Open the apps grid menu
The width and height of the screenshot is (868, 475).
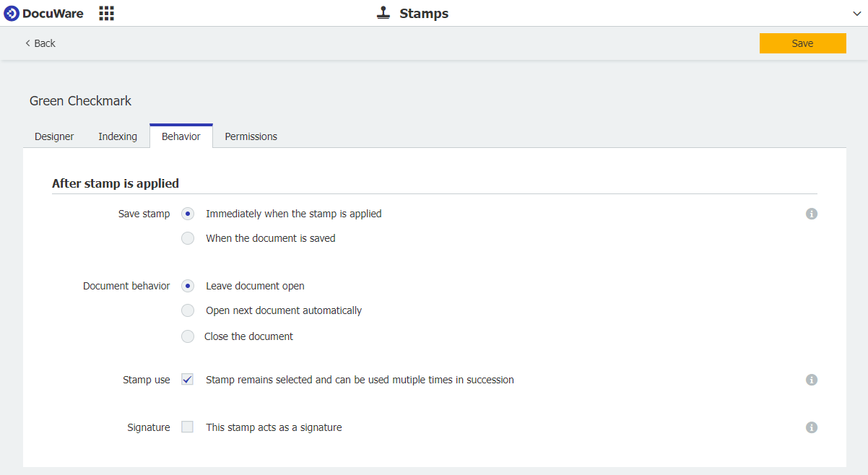pos(107,13)
